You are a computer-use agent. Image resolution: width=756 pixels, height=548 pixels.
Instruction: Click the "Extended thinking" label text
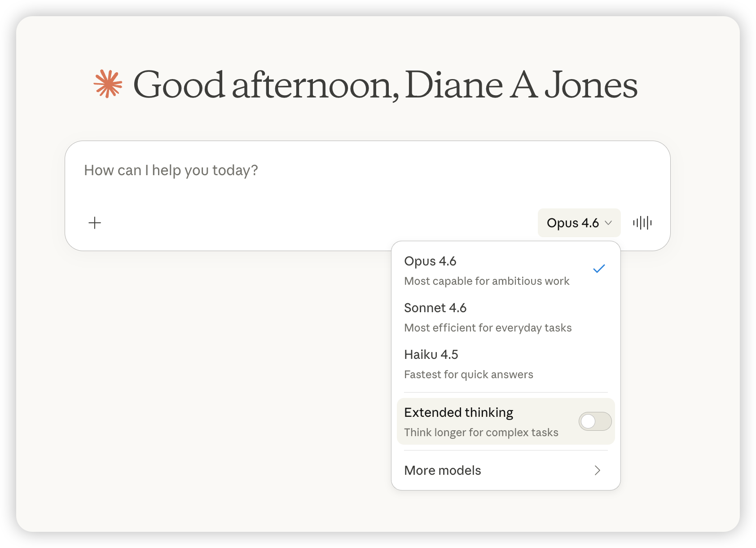(x=458, y=412)
